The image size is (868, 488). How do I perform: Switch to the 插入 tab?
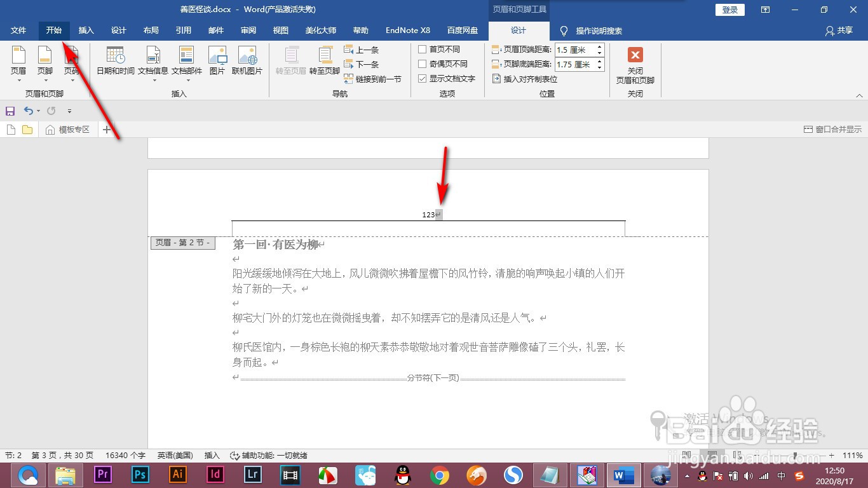click(86, 30)
